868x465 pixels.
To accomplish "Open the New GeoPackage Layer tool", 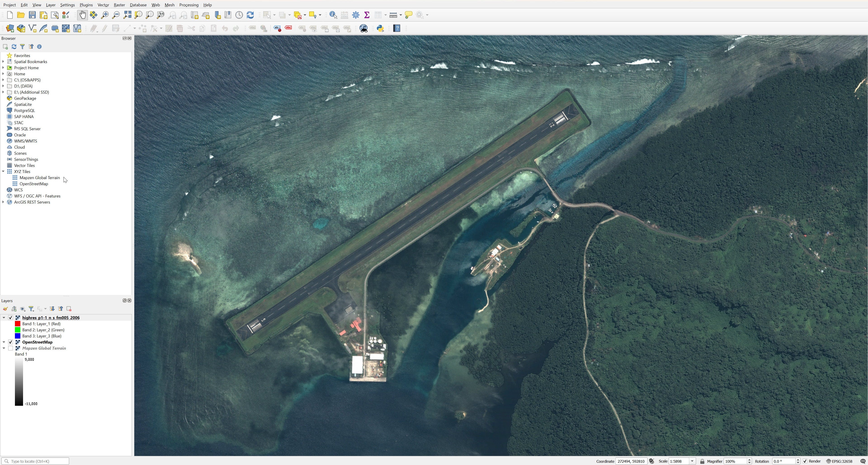I will coord(21,28).
